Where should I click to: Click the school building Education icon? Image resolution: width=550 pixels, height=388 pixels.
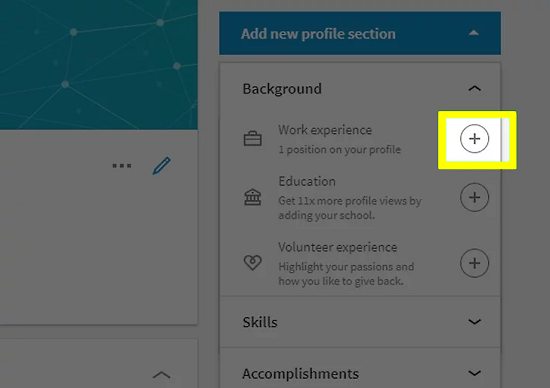pyautogui.click(x=253, y=197)
